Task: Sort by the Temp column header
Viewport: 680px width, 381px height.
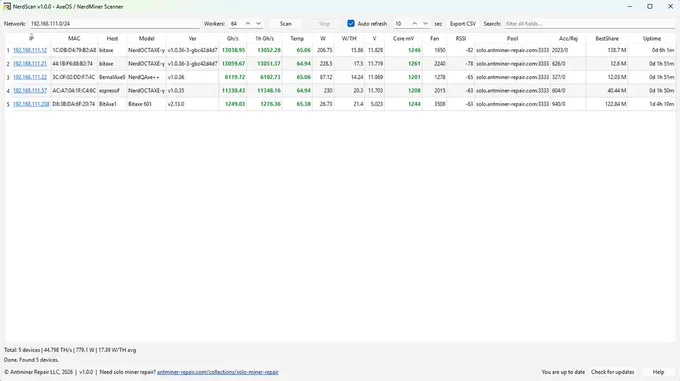Action: pyautogui.click(x=297, y=39)
